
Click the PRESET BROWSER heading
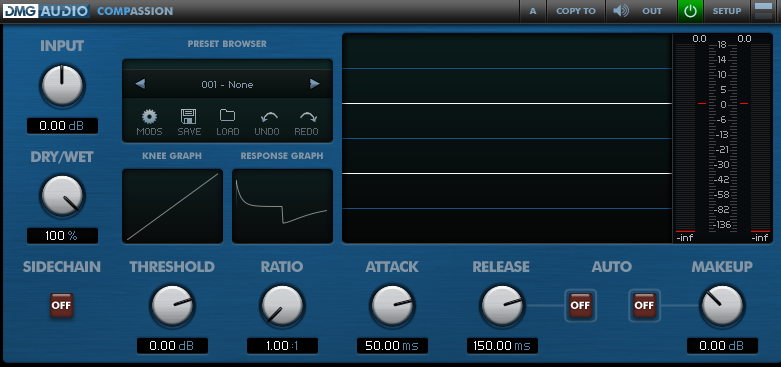click(x=227, y=44)
